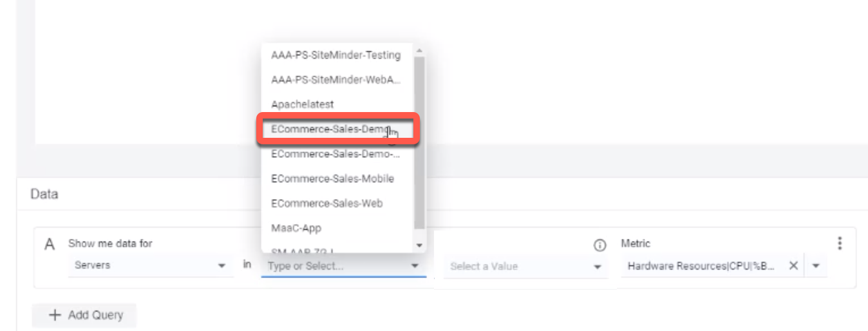Click the dropdown list scrollbar thumb
The height and width of the screenshot is (331, 868).
pos(420,142)
